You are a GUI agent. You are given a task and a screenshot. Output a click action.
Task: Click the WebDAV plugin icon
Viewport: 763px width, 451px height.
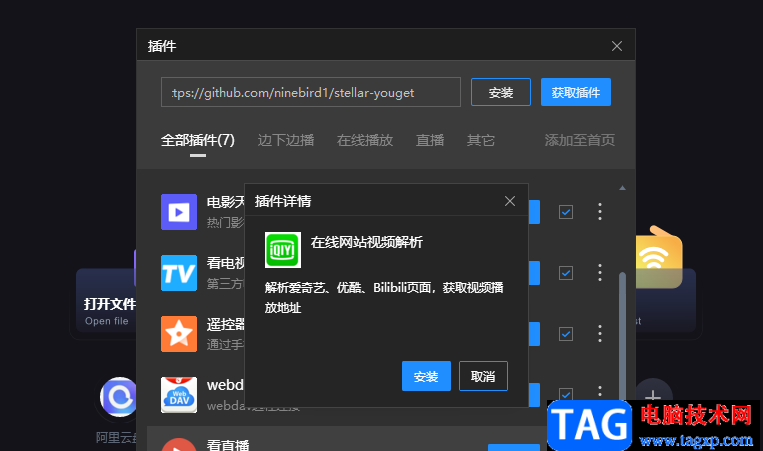[179, 395]
